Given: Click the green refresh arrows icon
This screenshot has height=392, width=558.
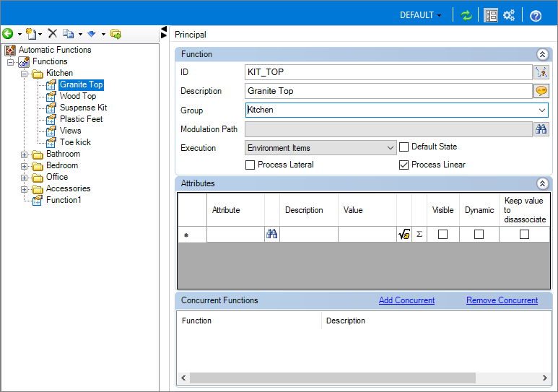Looking at the screenshot, I should coord(466,15).
